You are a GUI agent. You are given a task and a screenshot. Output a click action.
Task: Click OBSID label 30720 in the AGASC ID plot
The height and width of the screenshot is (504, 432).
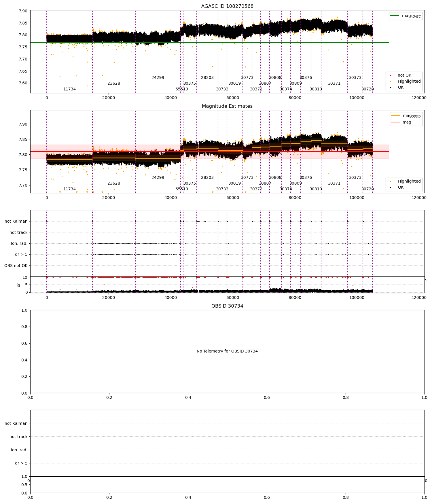click(x=368, y=89)
